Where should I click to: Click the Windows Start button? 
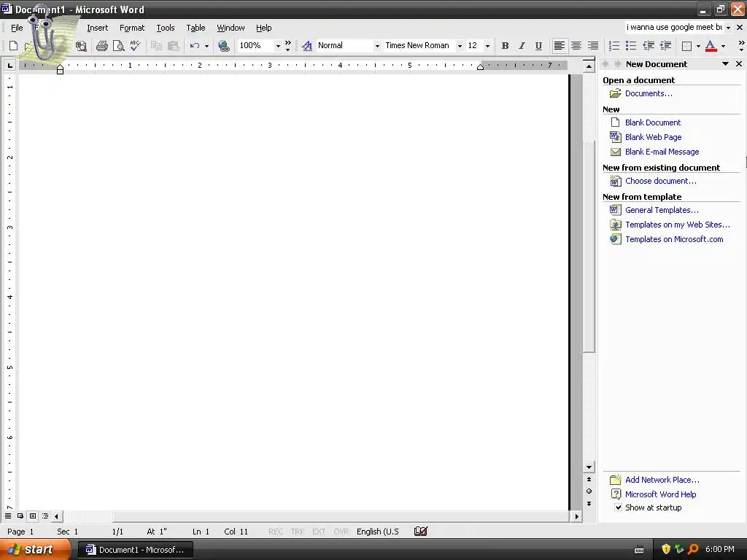[35, 550]
